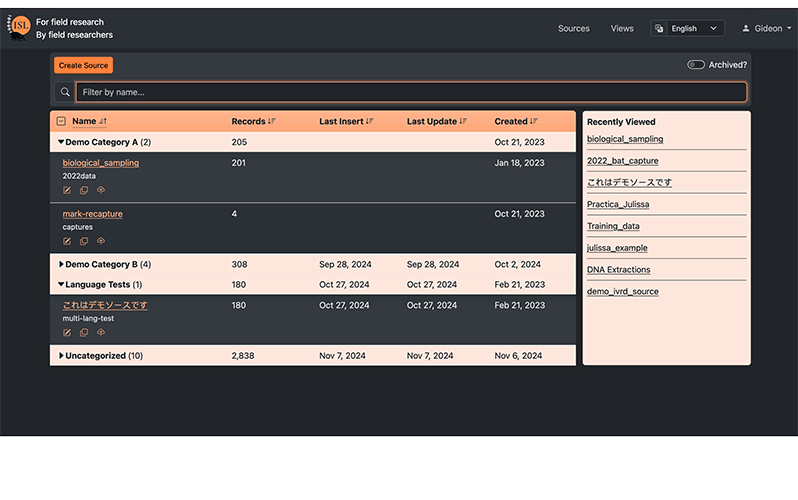Open the English language dropdown
The image size is (798, 500).
coord(688,29)
